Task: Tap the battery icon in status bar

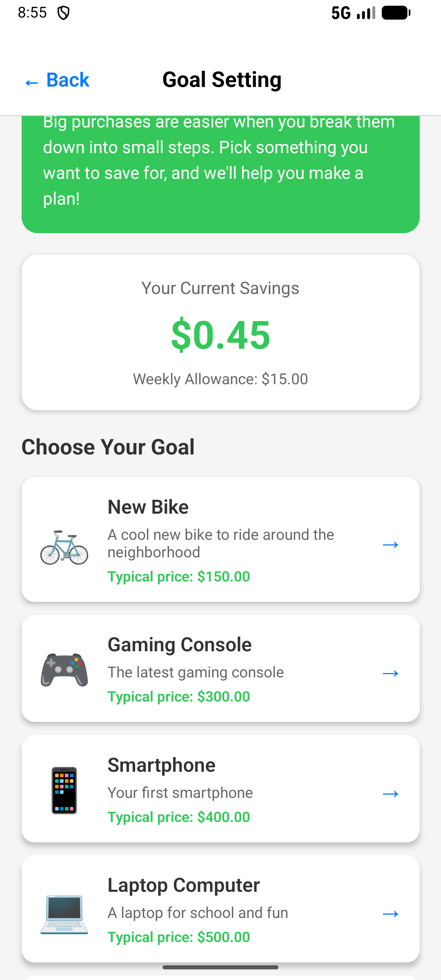Action: (x=396, y=13)
